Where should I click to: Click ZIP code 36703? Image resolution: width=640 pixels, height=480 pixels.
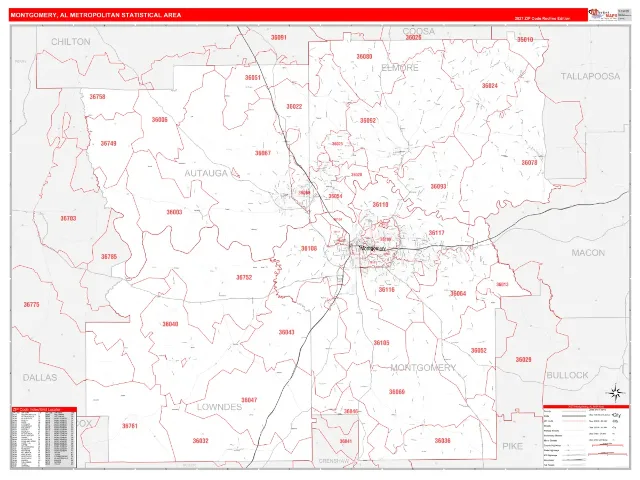(69, 218)
